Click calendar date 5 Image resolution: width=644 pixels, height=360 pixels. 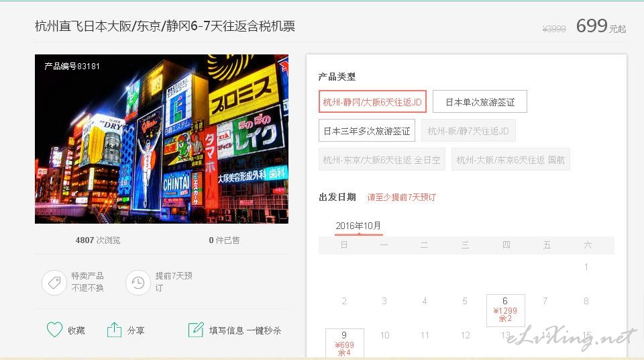pos(465,301)
